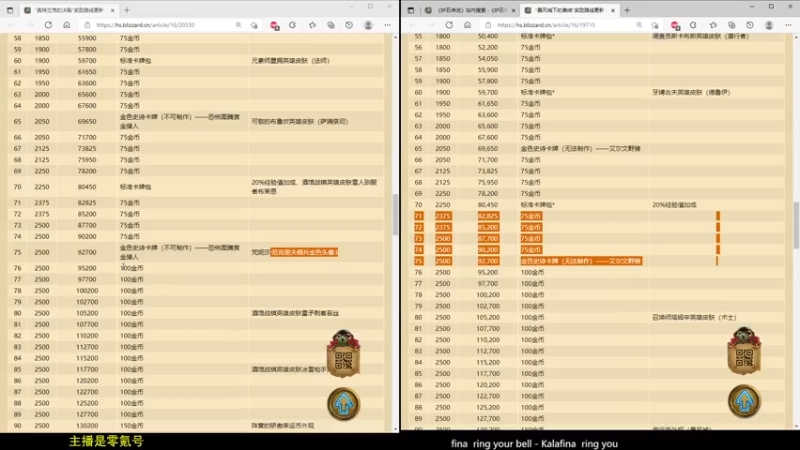Open tab actions menu in left browser window

click(x=10, y=10)
